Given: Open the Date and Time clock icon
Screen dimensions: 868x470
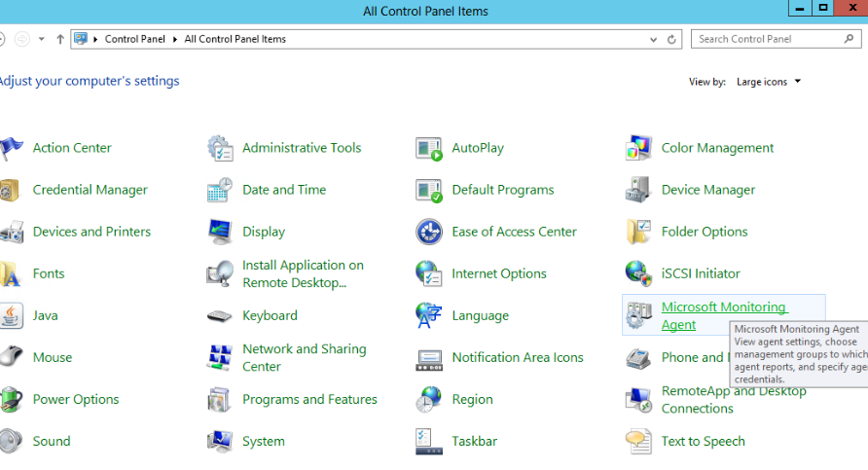Looking at the screenshot, I should [220, 190].
